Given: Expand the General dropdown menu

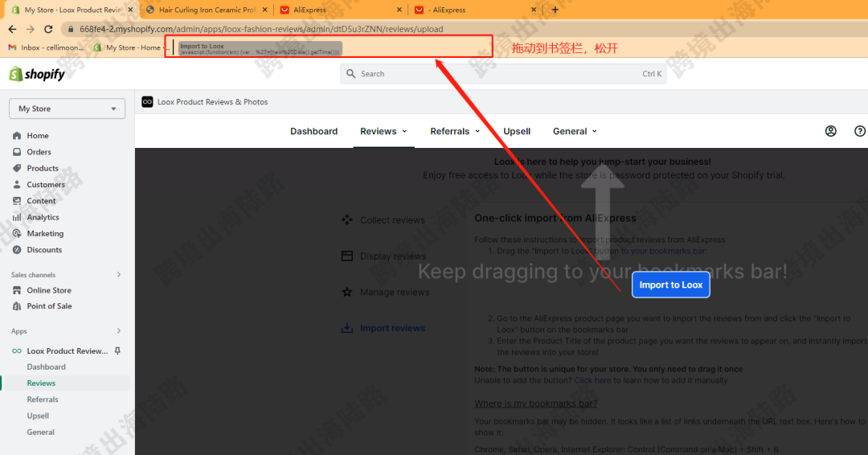Looking at the screenshot, I should coord(575,131).
